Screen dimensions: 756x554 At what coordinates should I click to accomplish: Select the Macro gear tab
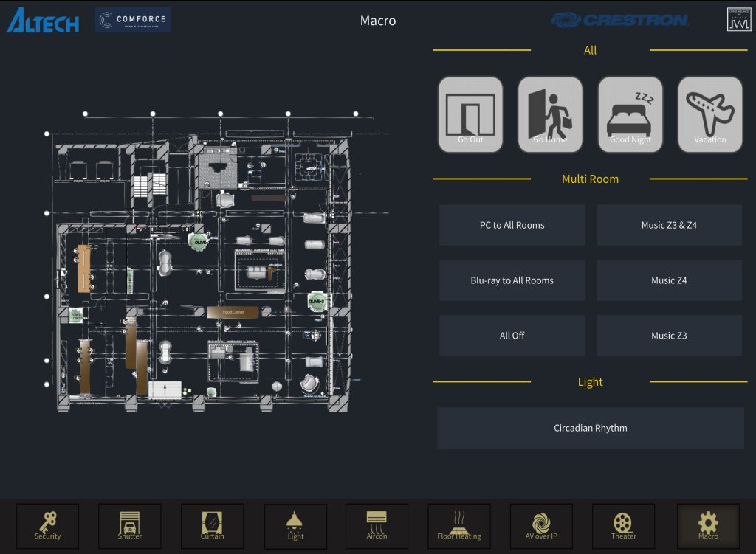(708, 525)
